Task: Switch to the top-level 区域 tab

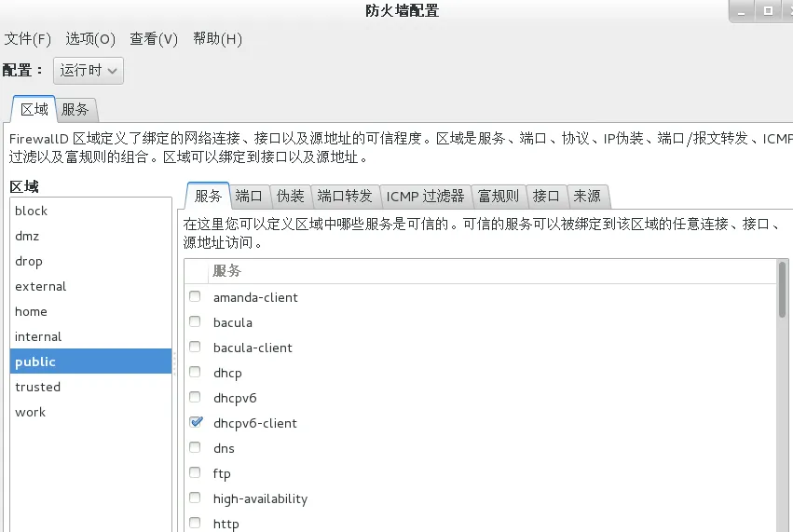Action: tap(34, 109)
